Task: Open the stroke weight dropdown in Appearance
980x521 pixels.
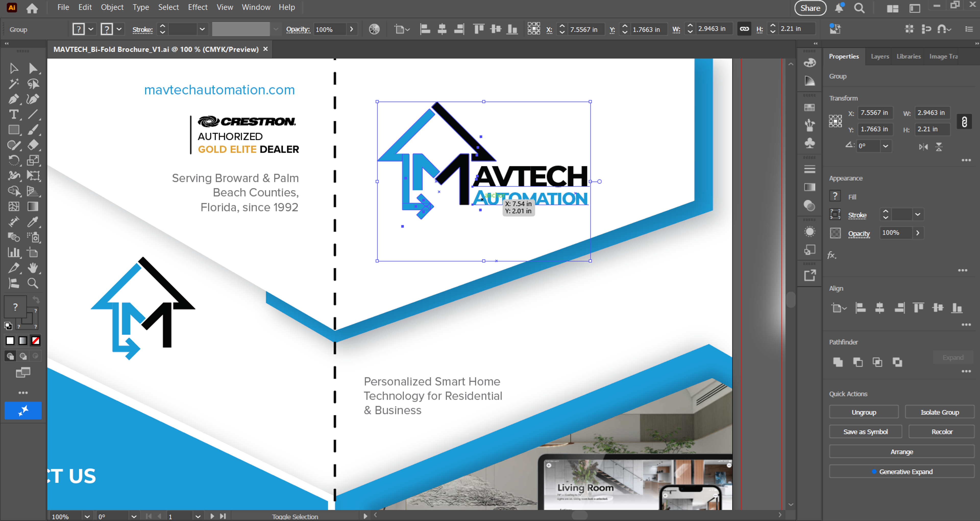Action: 918,215
